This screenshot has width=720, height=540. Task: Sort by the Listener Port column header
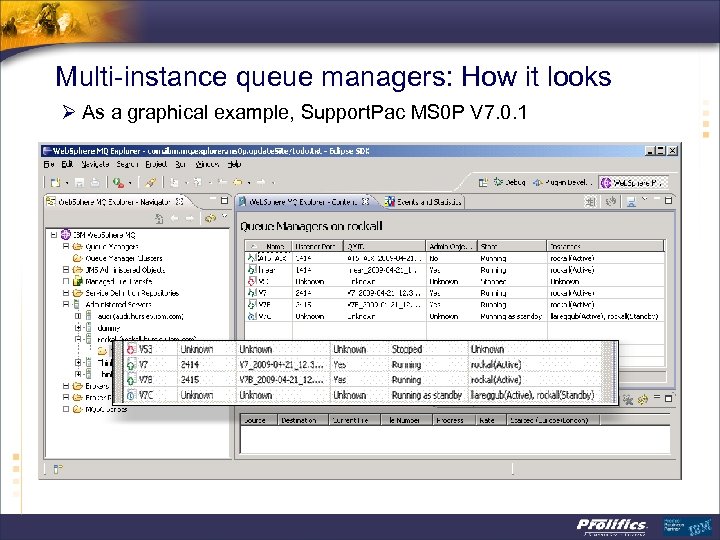[x=318, y=246]
